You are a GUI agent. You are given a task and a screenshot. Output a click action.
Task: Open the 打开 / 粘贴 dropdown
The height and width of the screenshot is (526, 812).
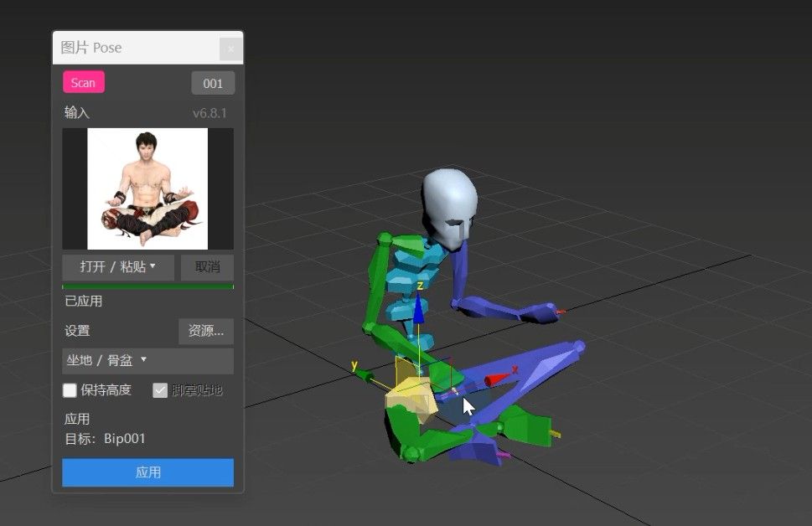point(118,266)
